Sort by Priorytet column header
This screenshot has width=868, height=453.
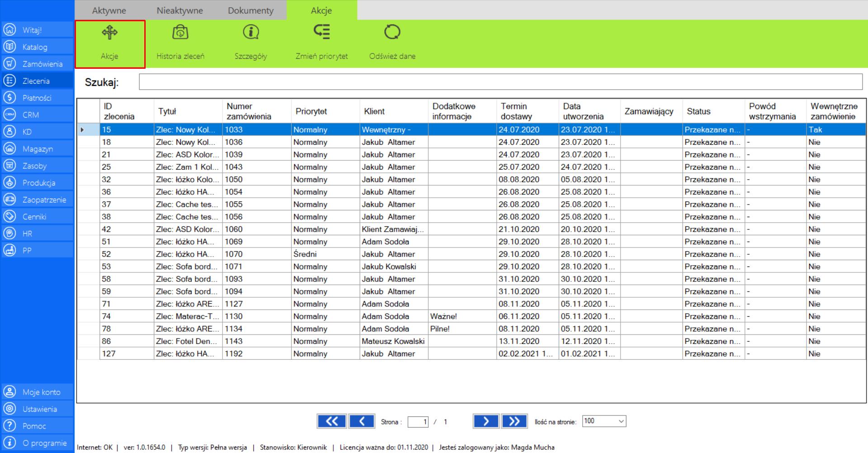click(326, 111)
